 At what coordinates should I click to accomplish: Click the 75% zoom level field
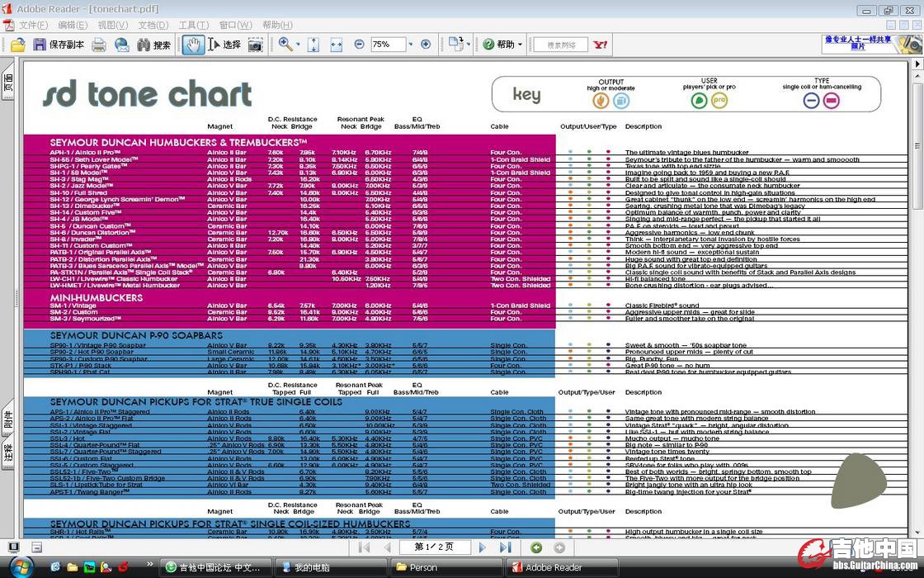[x=388, y=45]
